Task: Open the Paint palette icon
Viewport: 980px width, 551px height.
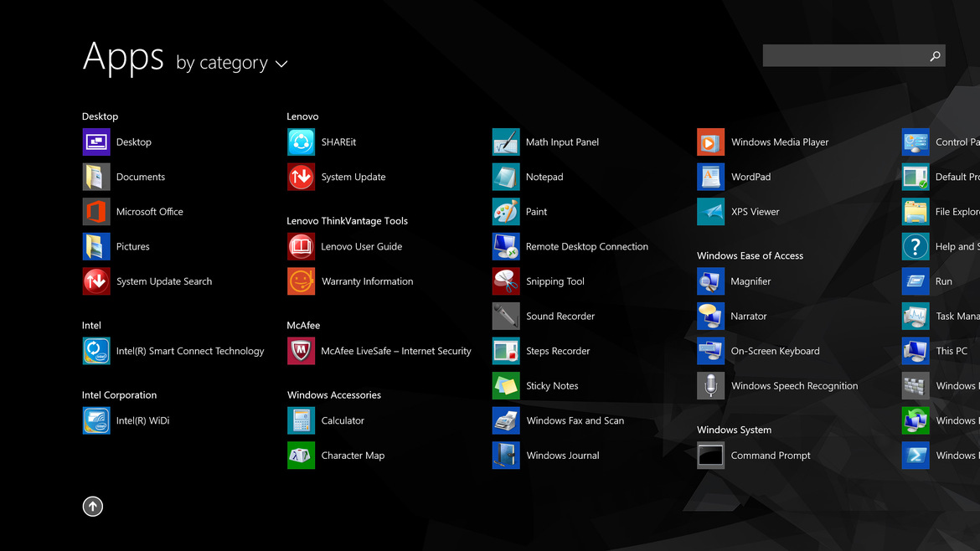Action: coord(506,212)
